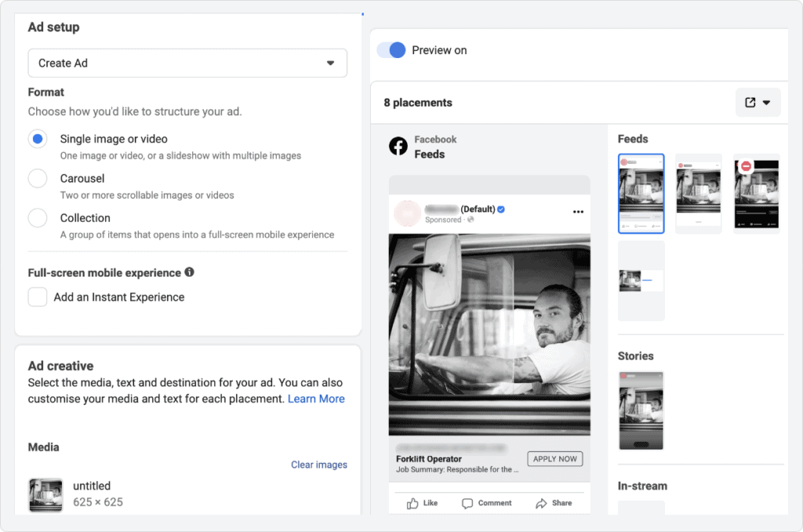
Task: Select Single image or video format
Action: point(38,139)
